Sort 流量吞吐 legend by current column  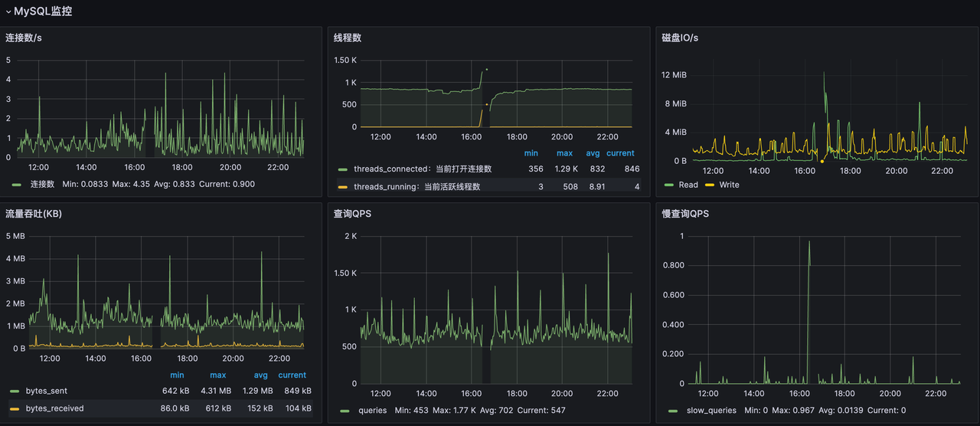click(x=292, y=375)
